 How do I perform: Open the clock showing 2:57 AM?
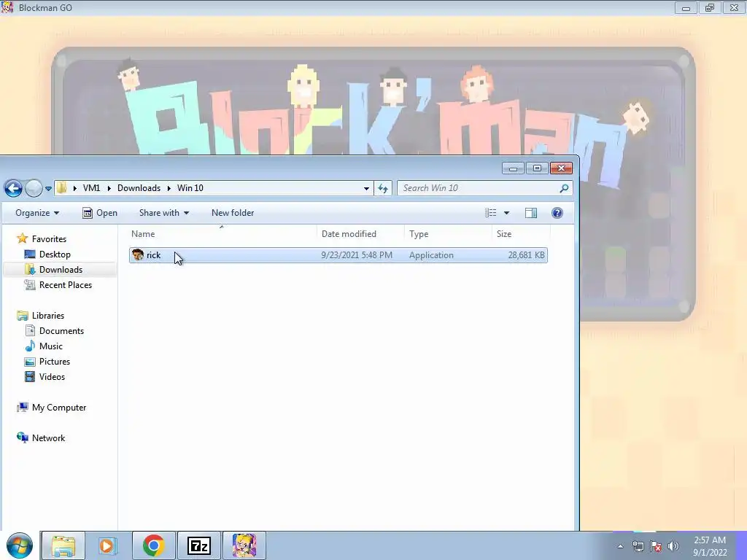tap(710, 546)
